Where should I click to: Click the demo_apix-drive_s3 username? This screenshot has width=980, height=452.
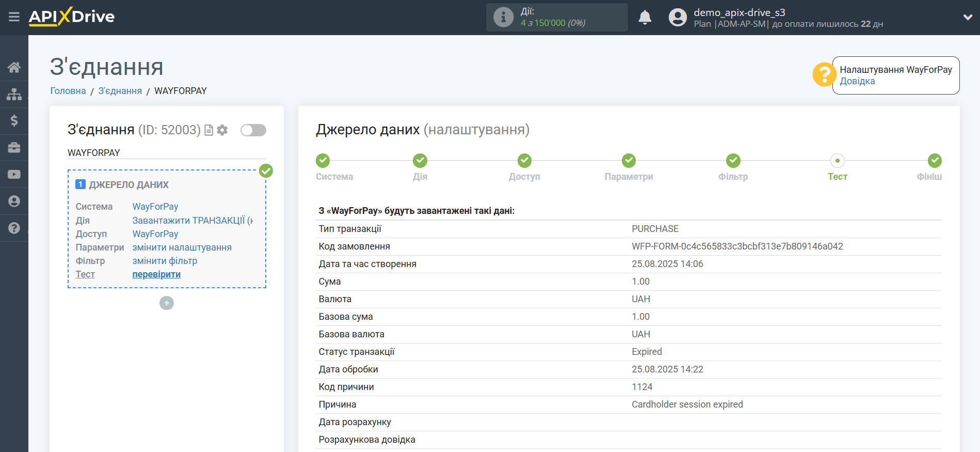pyautogui.click(x=739, y=12)
